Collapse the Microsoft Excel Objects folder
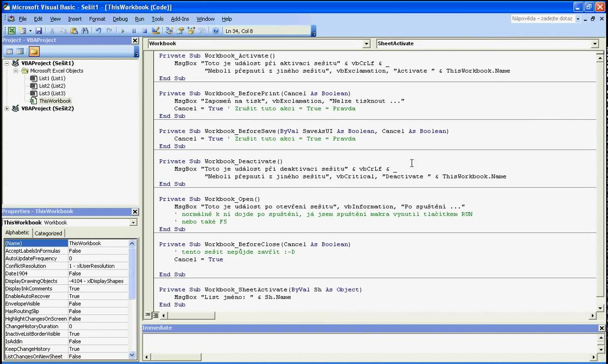The height and width of the screenshot is (364, 608). [x=16, y=71]
